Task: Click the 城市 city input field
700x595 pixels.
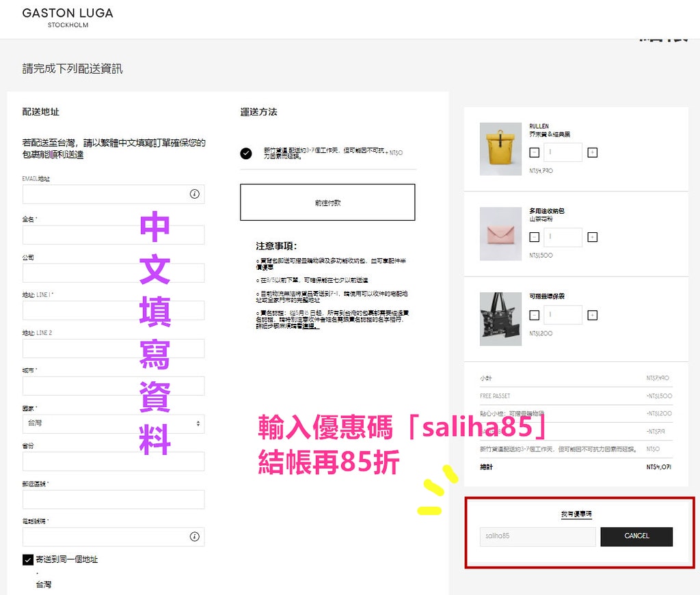Action: tap(113, 386)
